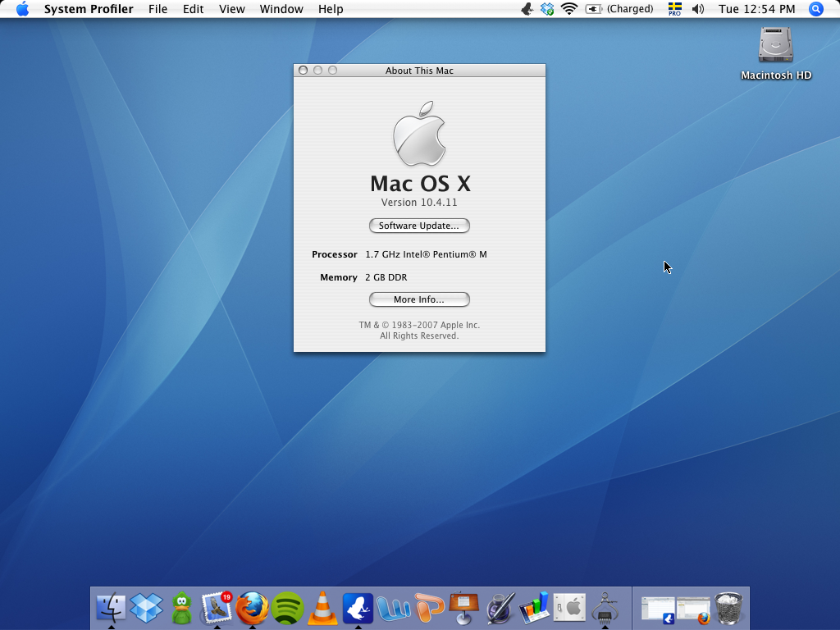840x630 pixels.
Task: Open Pages ink pen icon
Action: tap(500, 608)
